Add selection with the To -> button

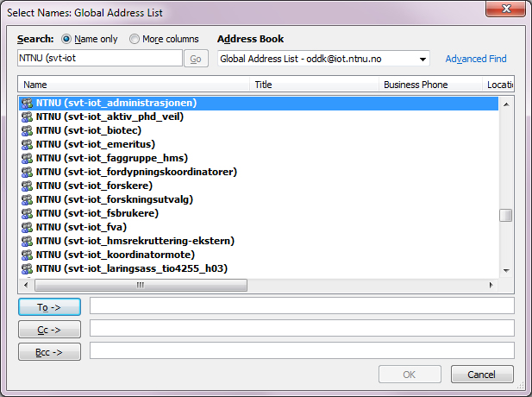click(49, 307)
